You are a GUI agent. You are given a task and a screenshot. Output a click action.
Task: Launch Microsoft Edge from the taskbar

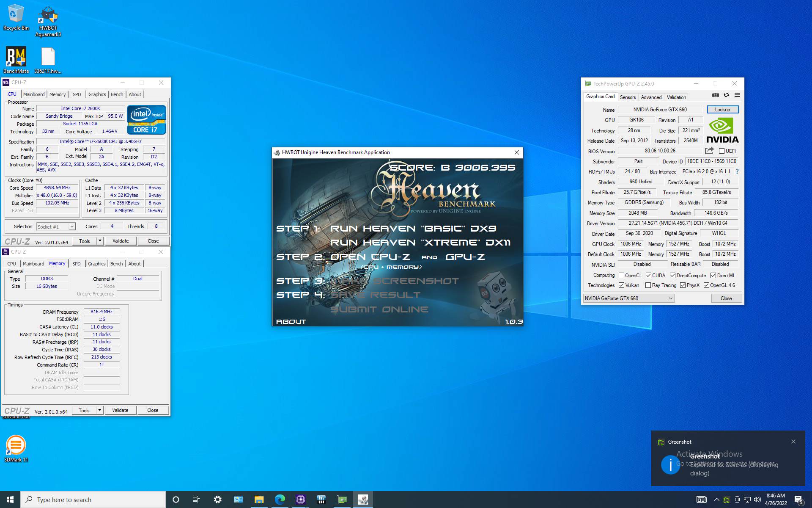pyautogui.click(x=280, y=500)
